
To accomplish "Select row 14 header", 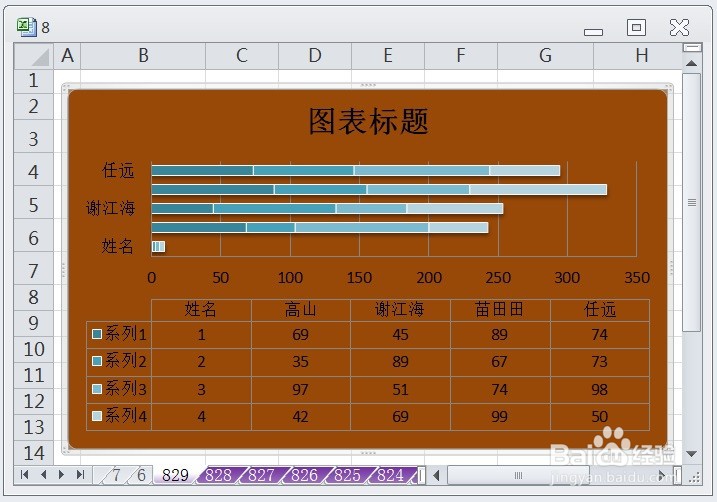I will tap(34, 454).
